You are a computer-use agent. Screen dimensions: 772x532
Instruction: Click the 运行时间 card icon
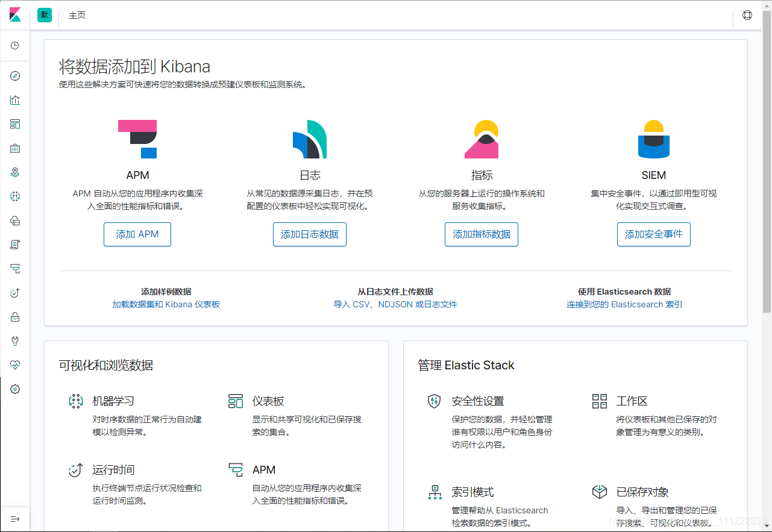coord(75,470)
